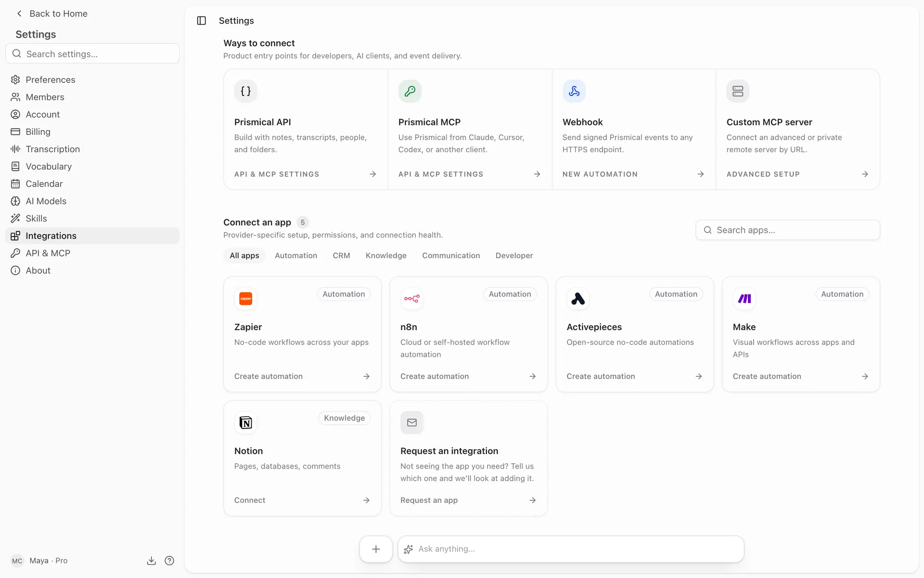The width and height of the screenshot is (924, 578).
Task: Click the Webhook icon
Action: point(574,91)
